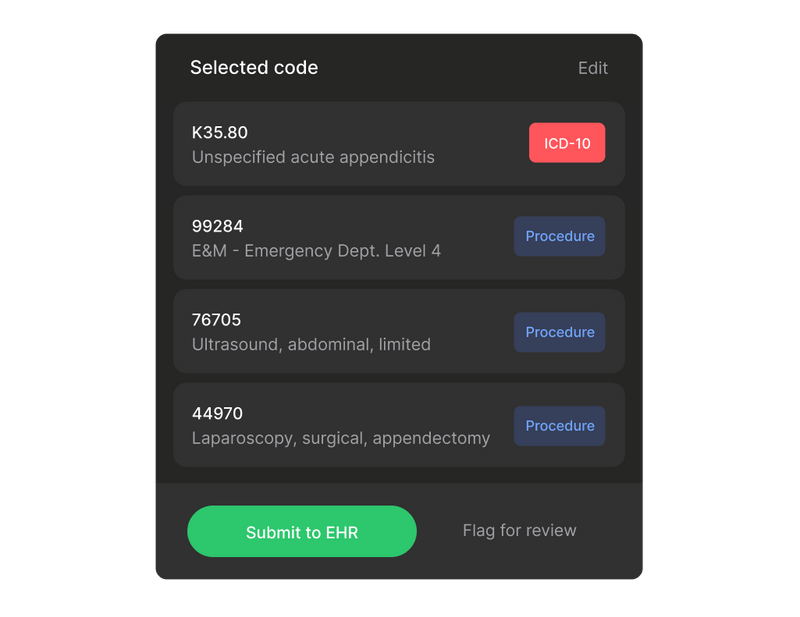
Task: Open the Edit option
Action: tap(593, 68)
